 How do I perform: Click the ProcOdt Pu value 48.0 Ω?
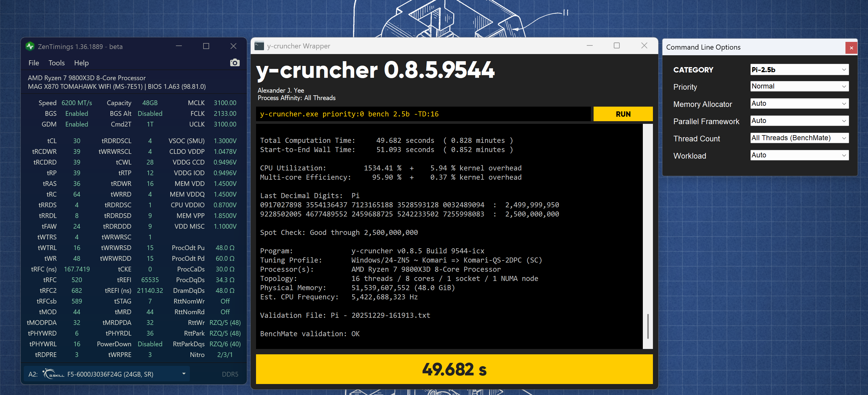225,248
